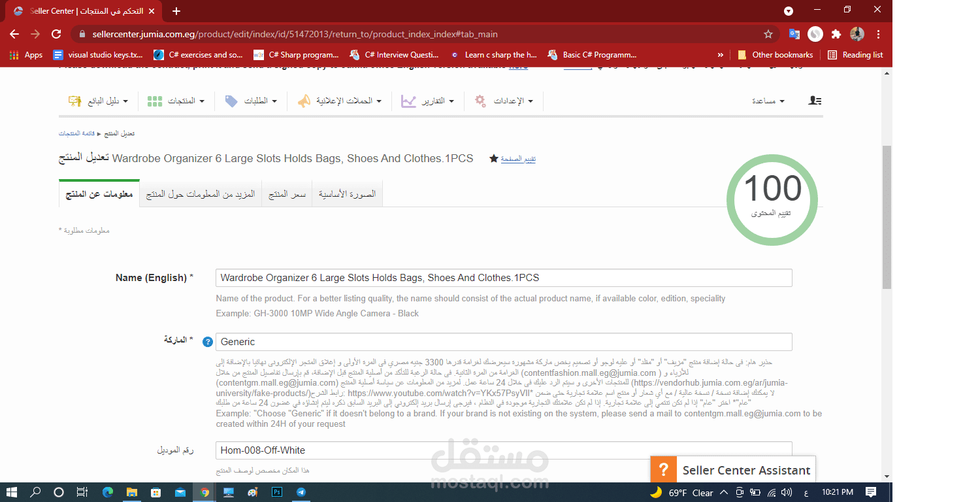The width and height of the screenshot is (980, 502).
Task: Click the page vertical scrollbar thumb
Action: 887,217
